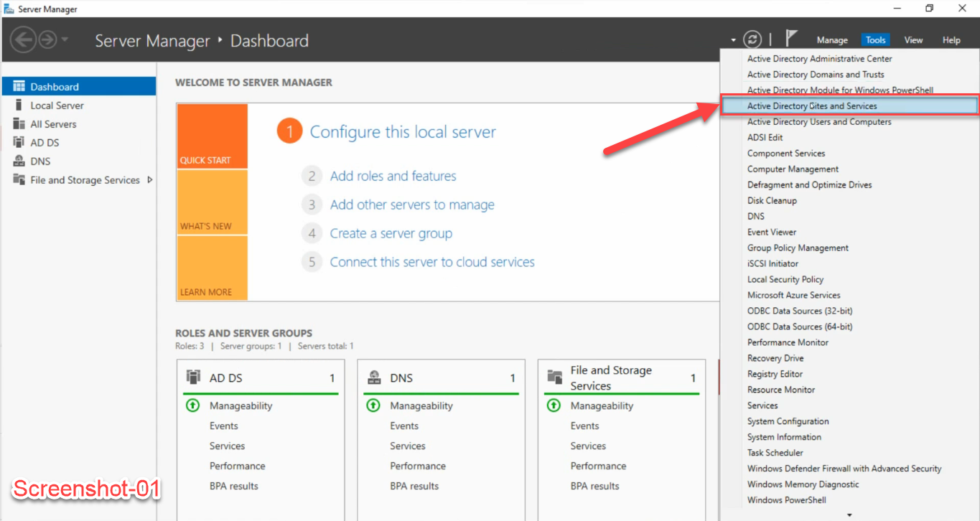The image size is (980, 521).
Task: Select Active Directory Users and Computers
Action: point(850,121)
